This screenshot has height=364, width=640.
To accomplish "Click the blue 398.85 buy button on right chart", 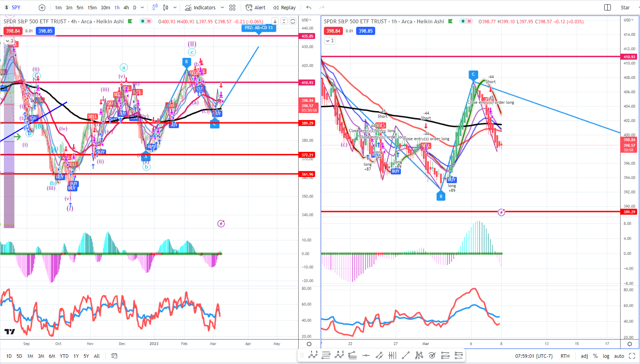I will (x=365, y=31).
